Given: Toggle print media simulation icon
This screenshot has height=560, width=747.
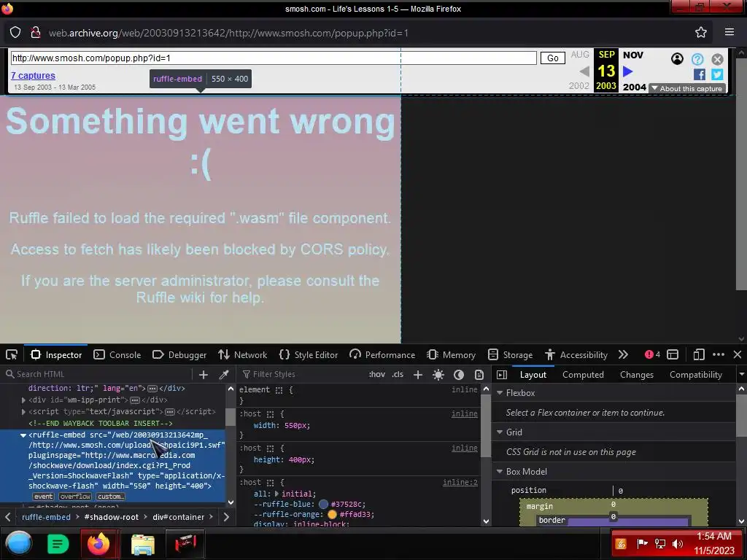Looking at the screenshot, I should 479,375.
